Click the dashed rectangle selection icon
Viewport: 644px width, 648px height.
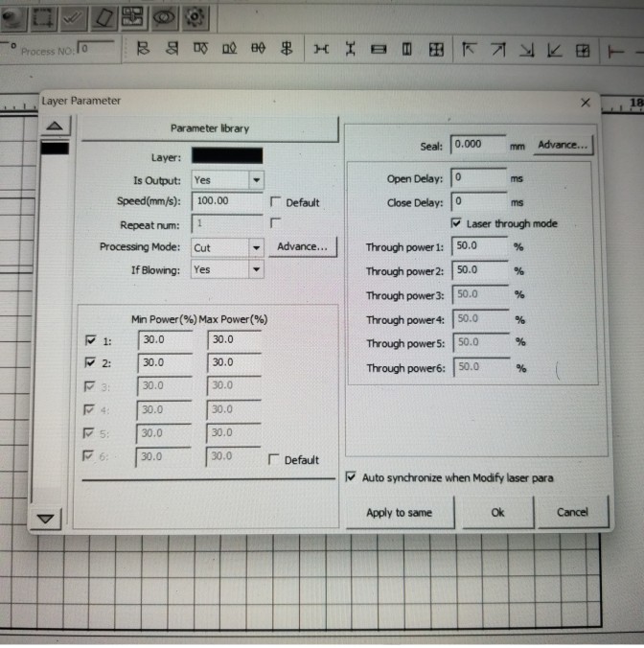tap(42, 17)
